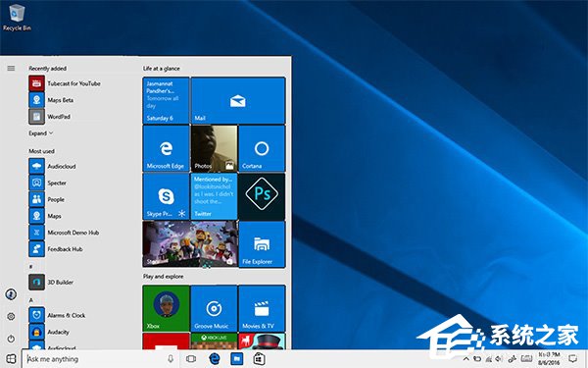Screen dimensions: 588x368
Task: Click the 'Recently added' heading
Action: point(48,69)
